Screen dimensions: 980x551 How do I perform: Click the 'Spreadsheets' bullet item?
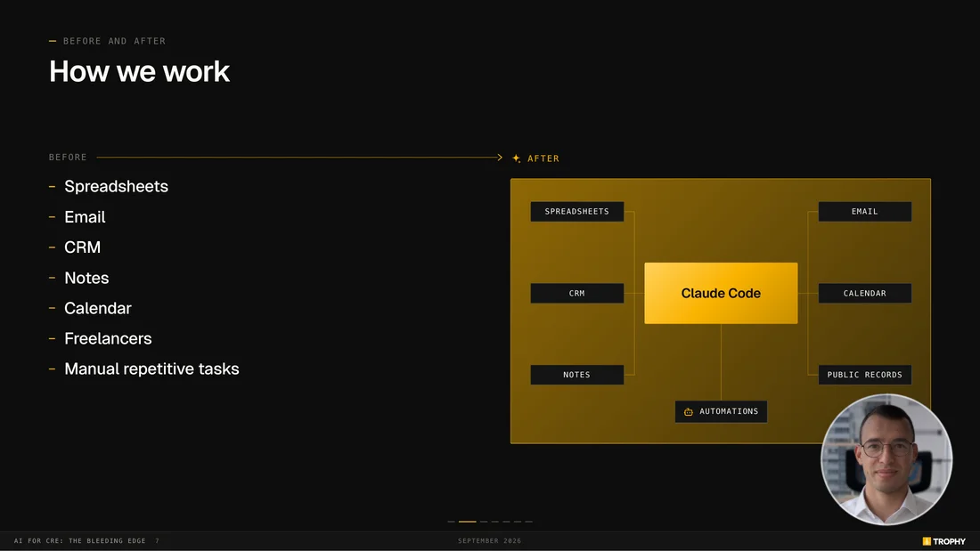click(x=116, y=186)
